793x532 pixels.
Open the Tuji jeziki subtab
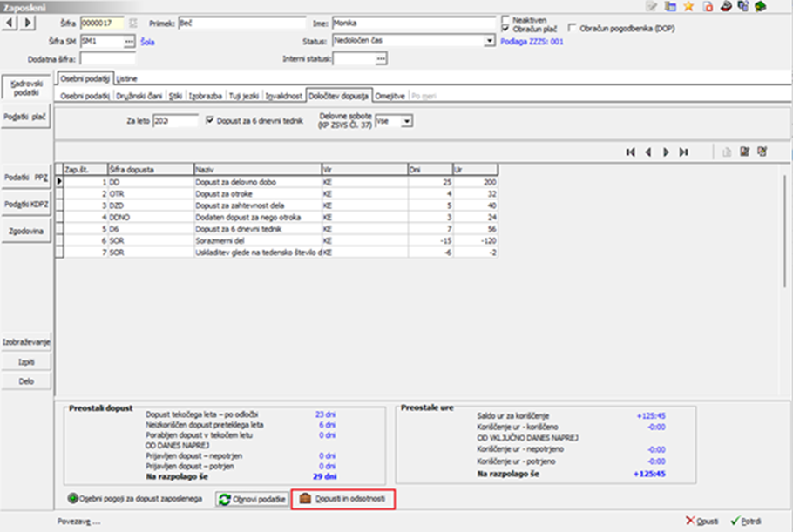[244, 96]
